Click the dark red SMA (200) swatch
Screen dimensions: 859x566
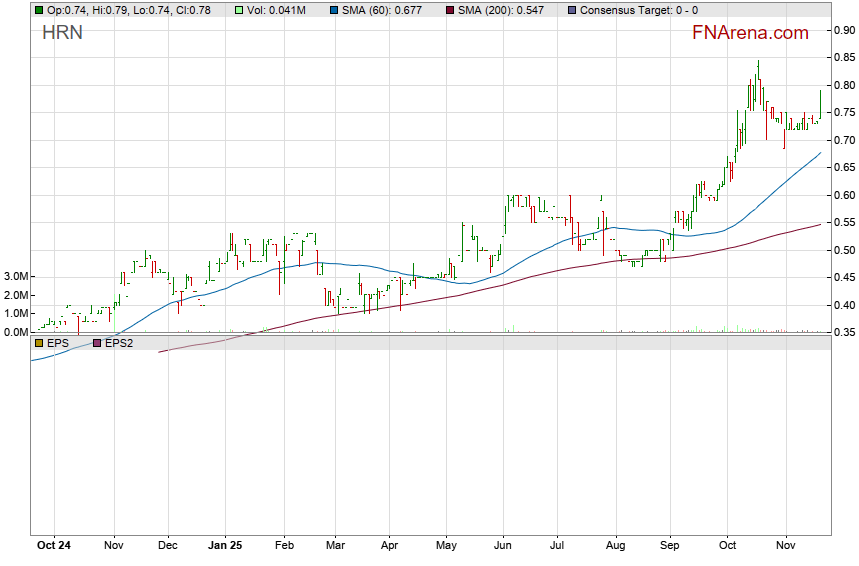pos(449,10)
